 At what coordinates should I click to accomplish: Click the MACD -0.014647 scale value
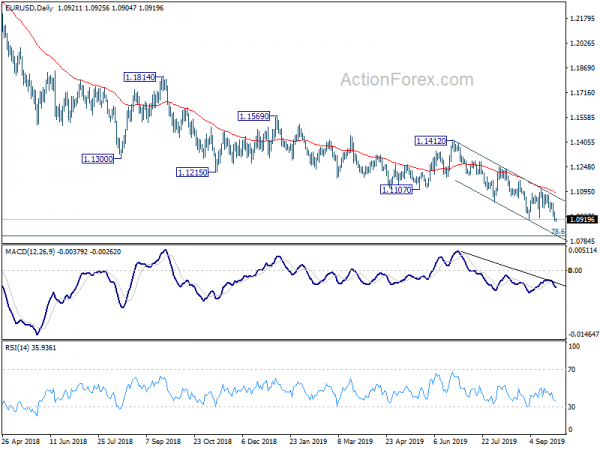click(x=583, y=334)
